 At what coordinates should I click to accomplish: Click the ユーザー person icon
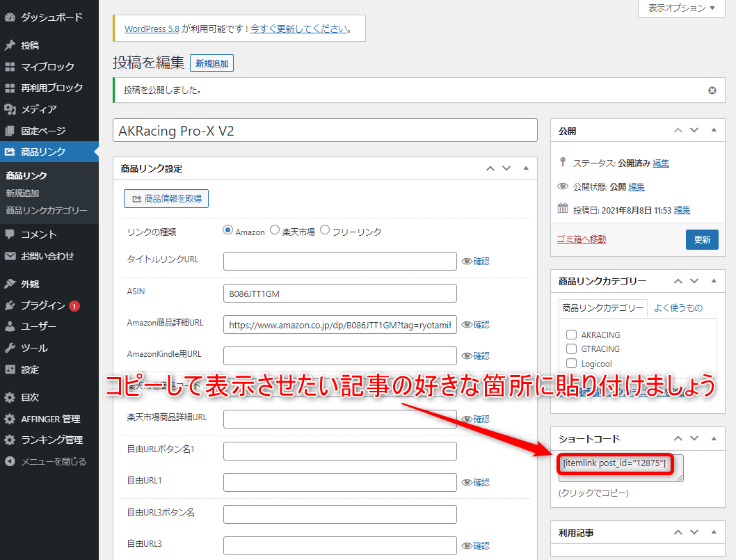pos(10,326)
